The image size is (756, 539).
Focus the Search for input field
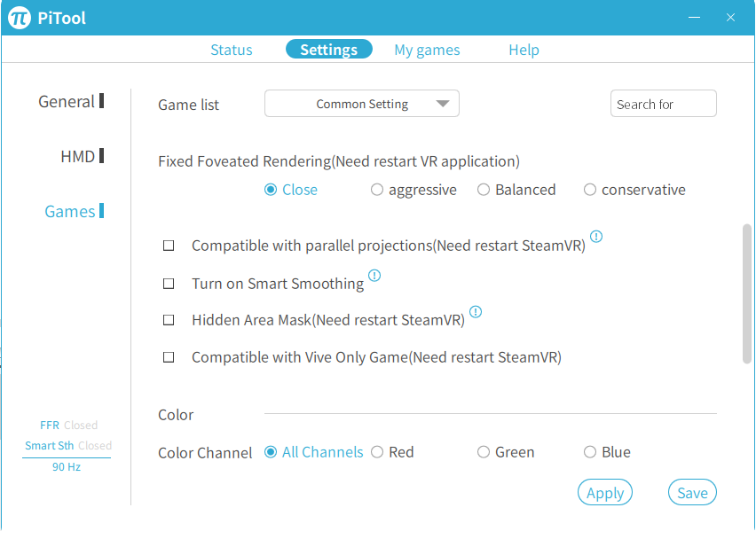pyautogui.click(x=663, y=104)
